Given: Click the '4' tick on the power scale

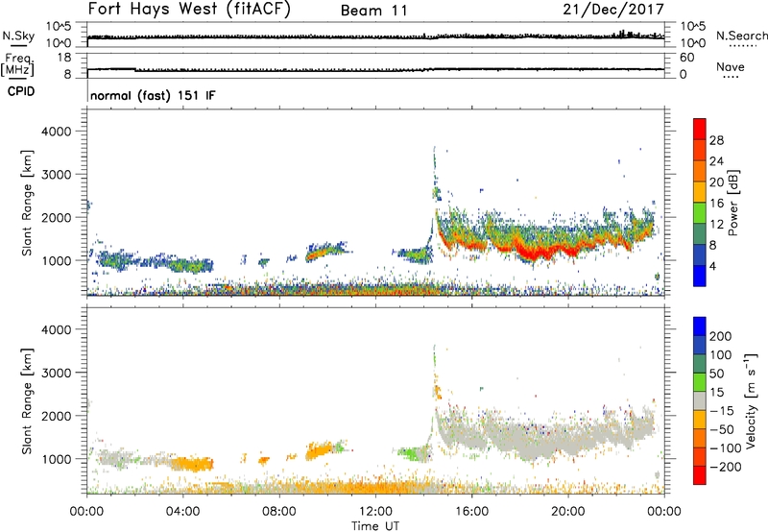Looking at the screenshot, I should (712, 266).
